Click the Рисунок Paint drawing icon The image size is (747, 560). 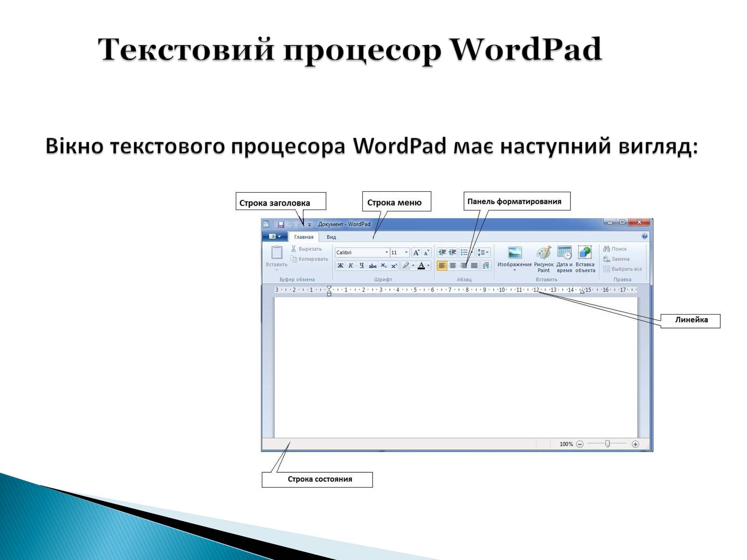click(x=544, y=252)
